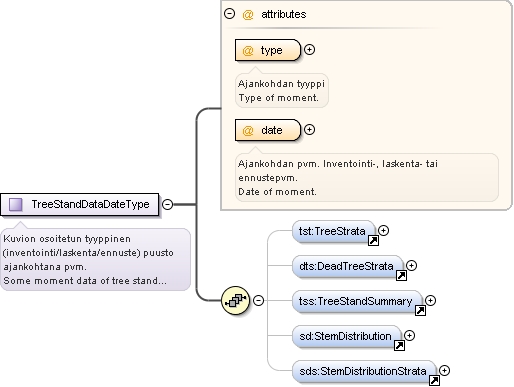
Task: Follow the reference arrow on sd:StemDistribution
Action: point(399,346)
